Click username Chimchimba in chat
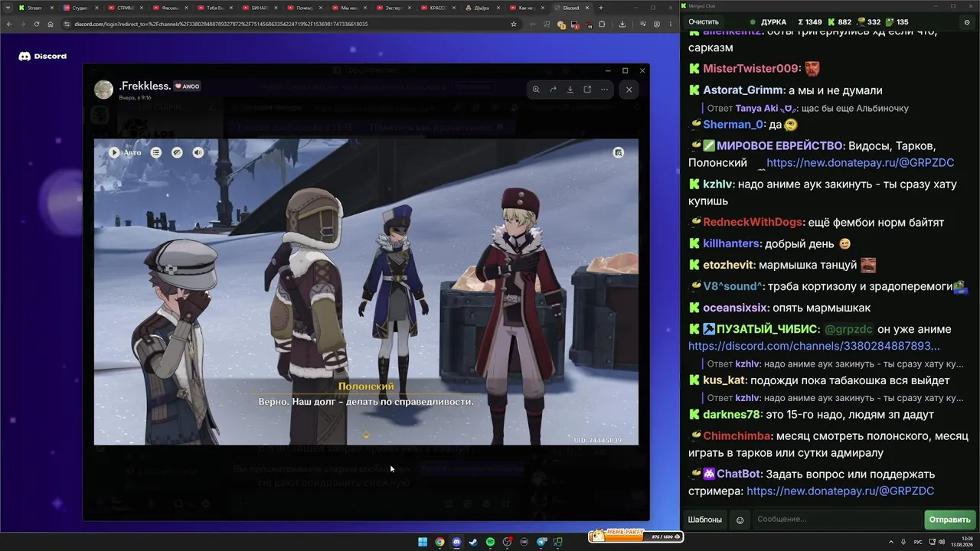The width and height of the screenshot is (980, 551). coord(737,436)
